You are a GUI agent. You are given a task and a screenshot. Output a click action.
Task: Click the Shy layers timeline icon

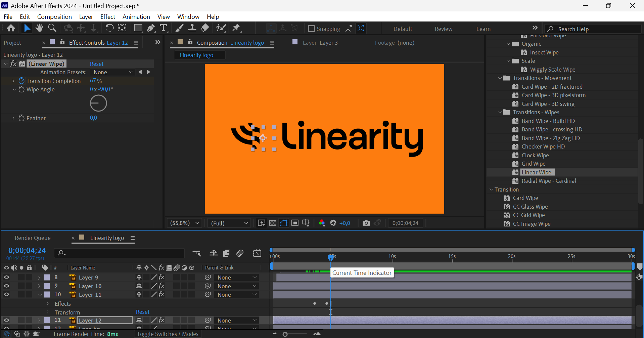point(214,253)
